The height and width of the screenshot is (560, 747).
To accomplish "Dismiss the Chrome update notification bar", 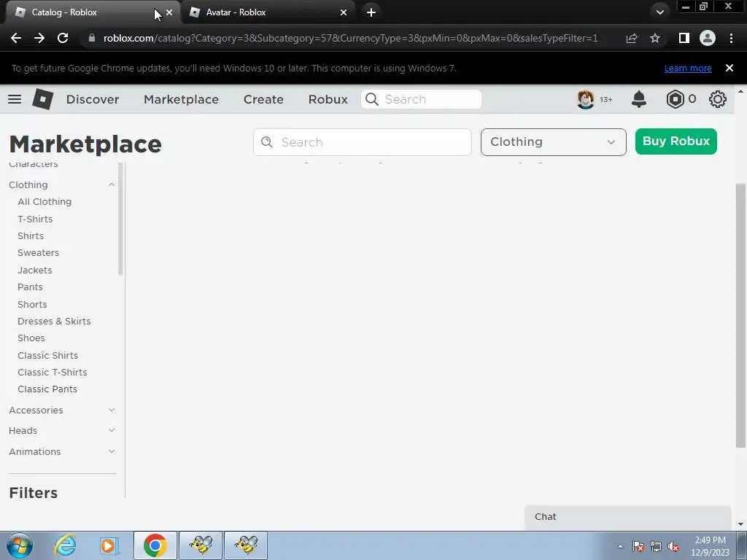I will pos(729,68).
